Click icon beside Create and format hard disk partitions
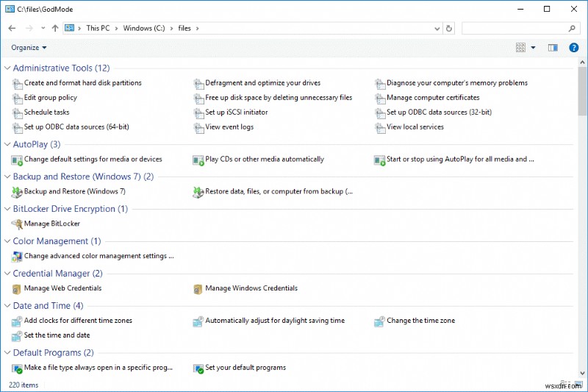Image resolution: width=588 pixels, height=392 pixels. click(17, 84)
